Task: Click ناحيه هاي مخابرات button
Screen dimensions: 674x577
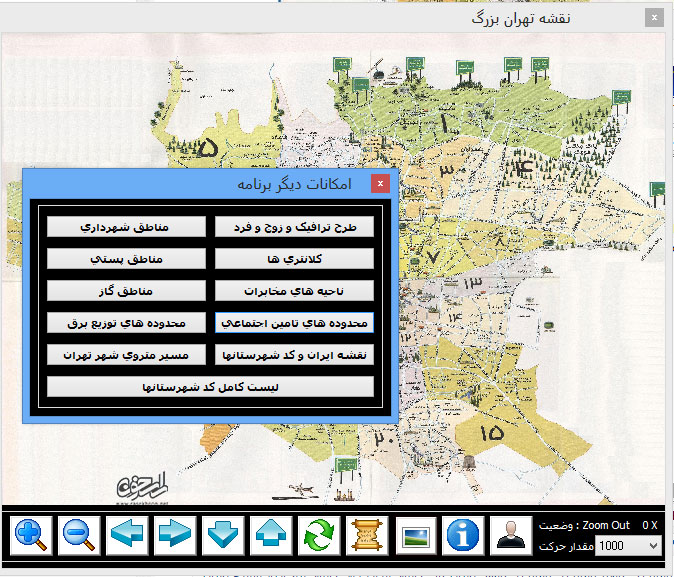Action: [294, 291]
